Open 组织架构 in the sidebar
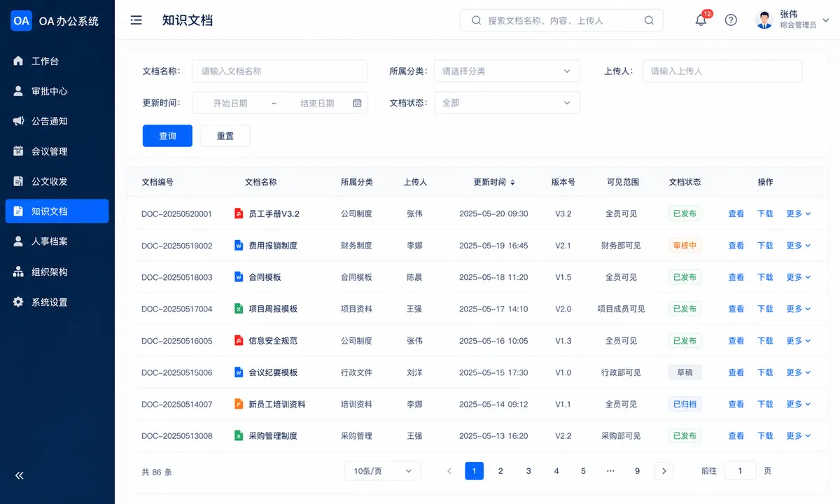Viewport: 840px width, 504px height. click(57, 272)
